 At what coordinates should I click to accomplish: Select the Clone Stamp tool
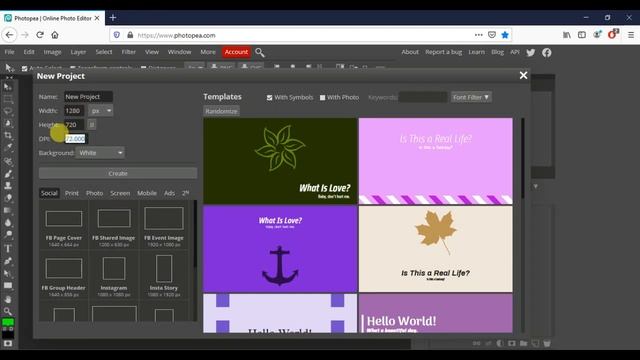8,186
